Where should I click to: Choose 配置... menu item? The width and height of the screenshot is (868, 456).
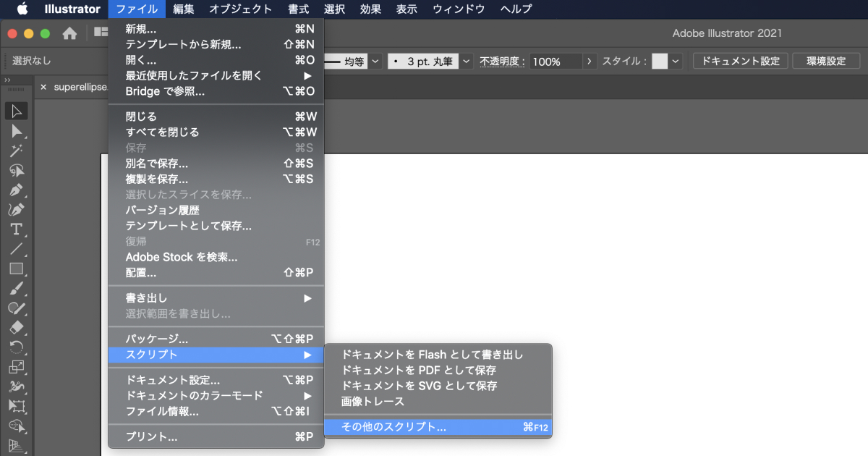[x=216, y=273]
